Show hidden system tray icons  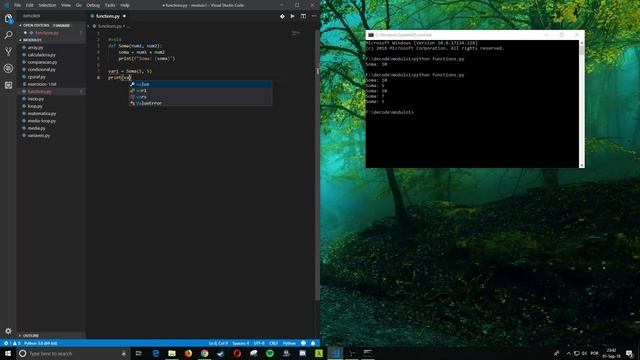[568, 353]
